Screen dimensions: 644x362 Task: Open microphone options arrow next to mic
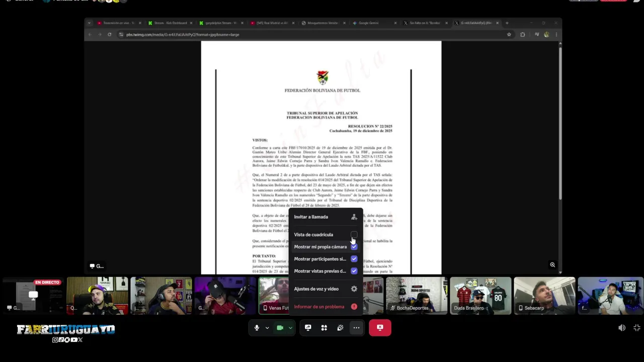(267, 328)
